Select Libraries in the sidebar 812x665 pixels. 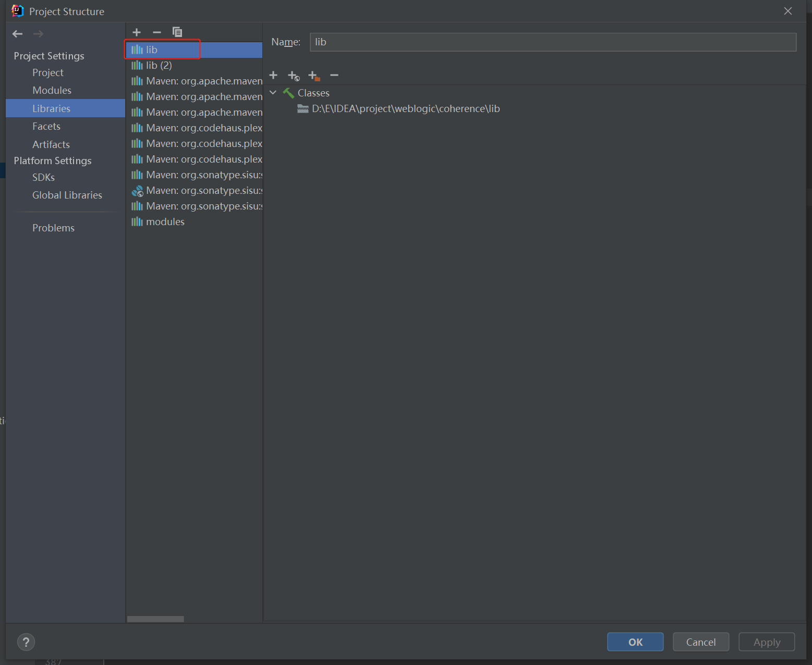pos(65,108)
